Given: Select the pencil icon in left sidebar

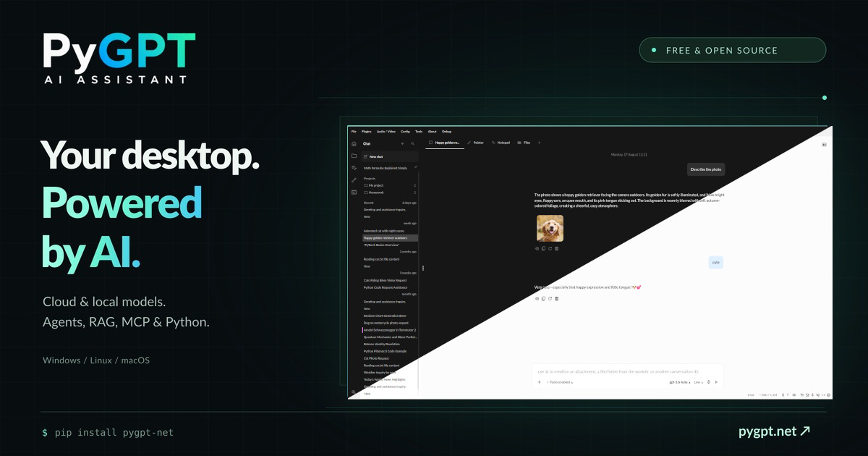Looking at the screenshot, I should [x=354, y=180].
